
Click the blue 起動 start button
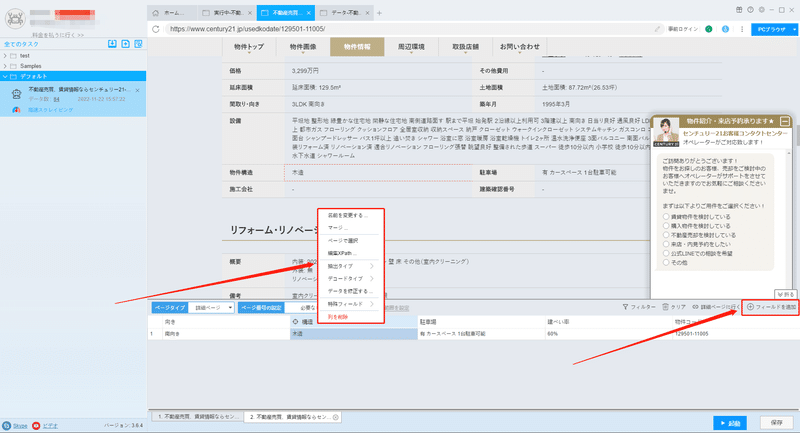coord(730,423)
